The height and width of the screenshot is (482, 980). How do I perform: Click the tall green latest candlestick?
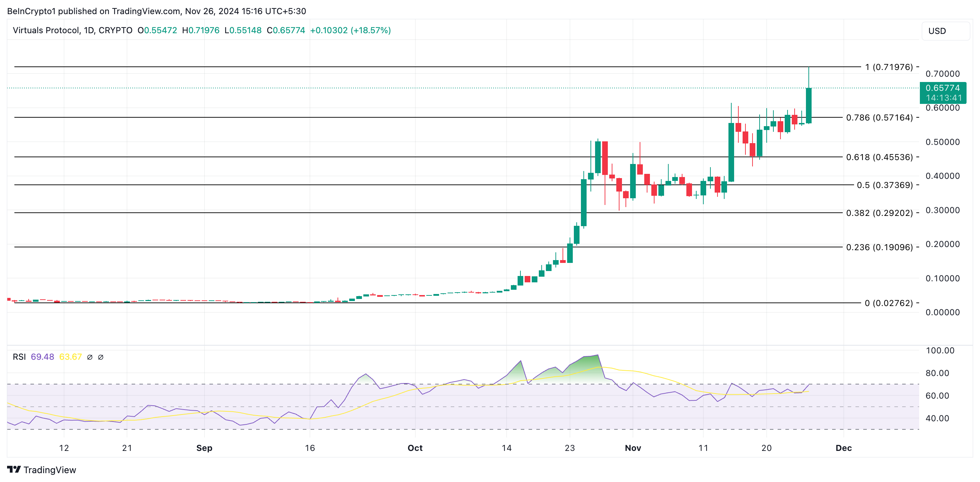point(808,105)
